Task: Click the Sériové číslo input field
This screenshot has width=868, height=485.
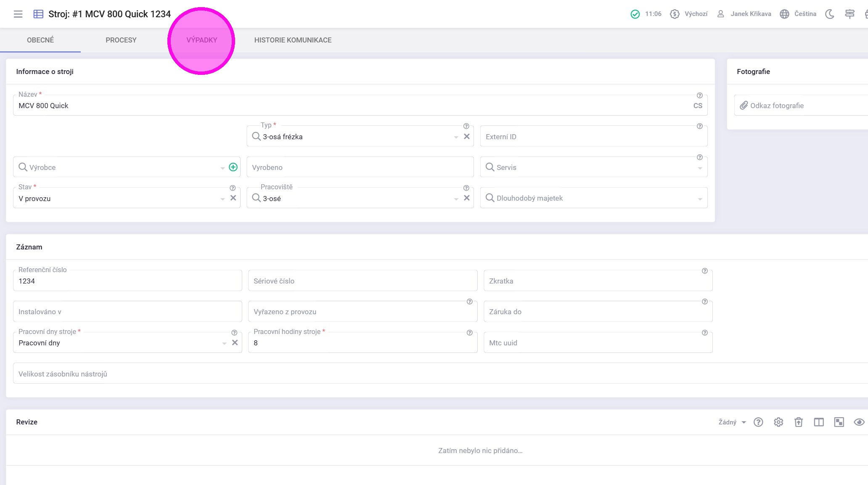Action: click(363, 281)
